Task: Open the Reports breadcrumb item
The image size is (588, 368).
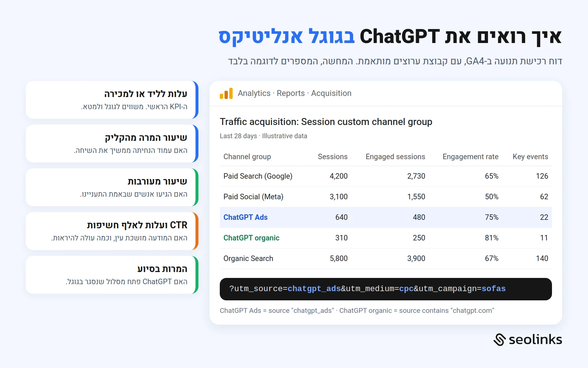Action: click(291, 93)
